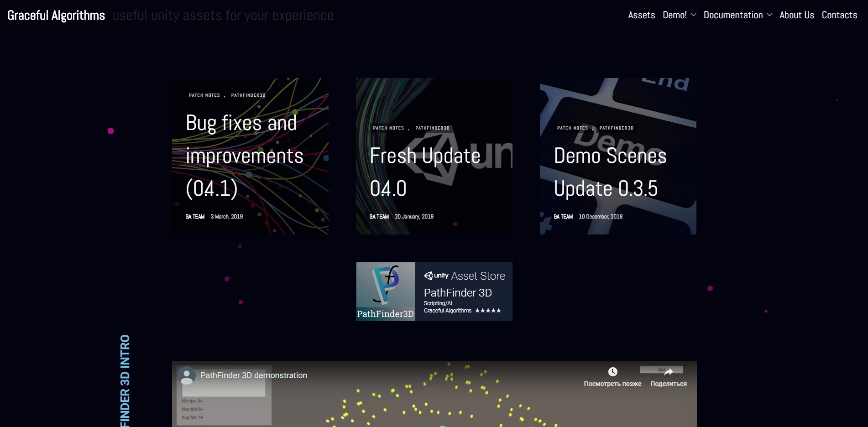Click the Watch later clock icon
This screenshot has height=427, width=868.
coord(612,372)
